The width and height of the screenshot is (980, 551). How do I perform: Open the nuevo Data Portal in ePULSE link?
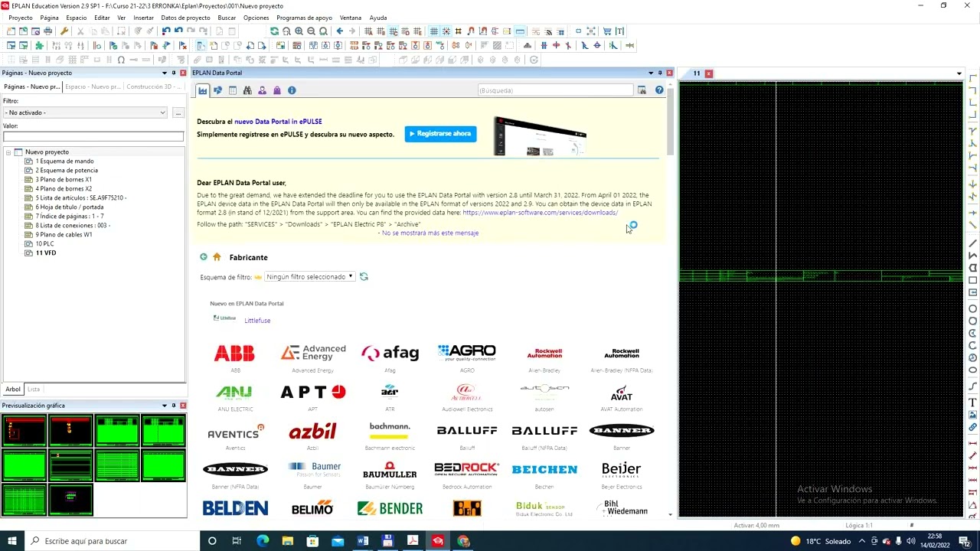(x=278, y=121)
